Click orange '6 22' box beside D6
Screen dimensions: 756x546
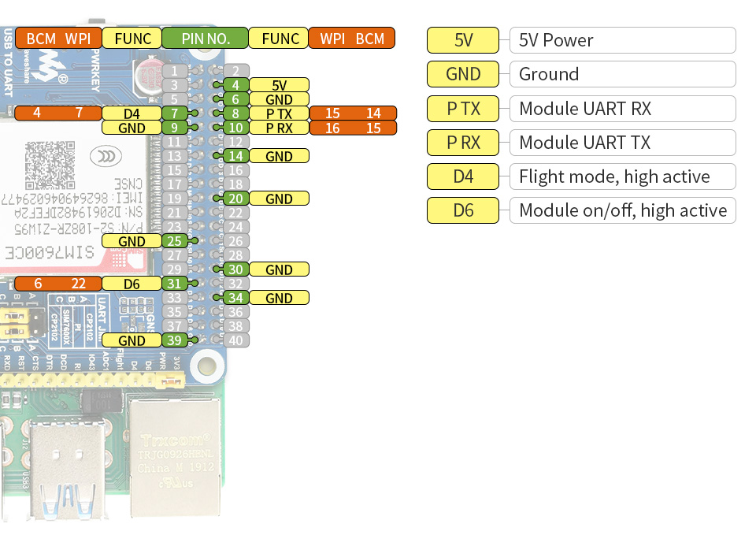58,284
